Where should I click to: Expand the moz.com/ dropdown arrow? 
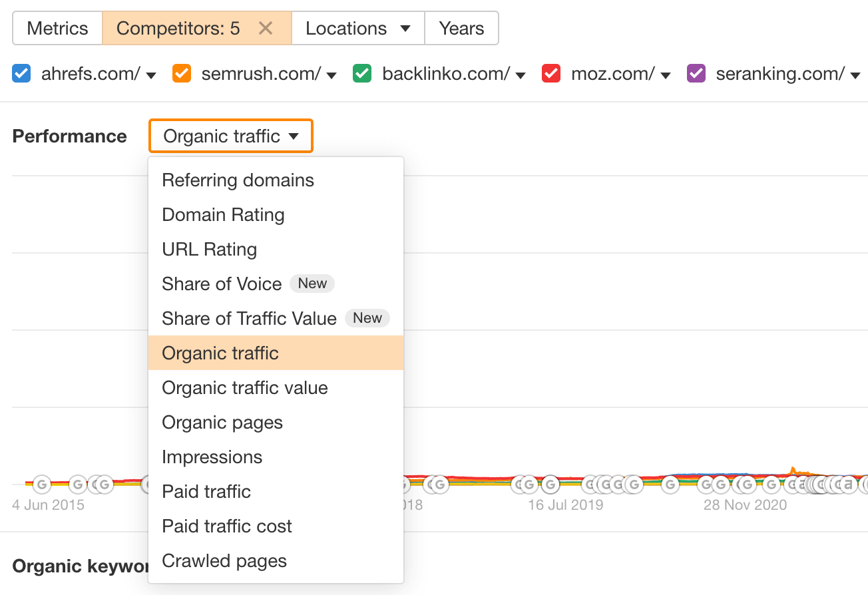click(x=666, y=75)
